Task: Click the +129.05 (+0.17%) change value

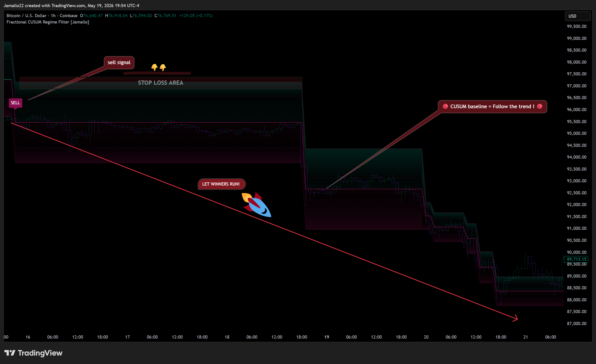Action: pos(196,16)
